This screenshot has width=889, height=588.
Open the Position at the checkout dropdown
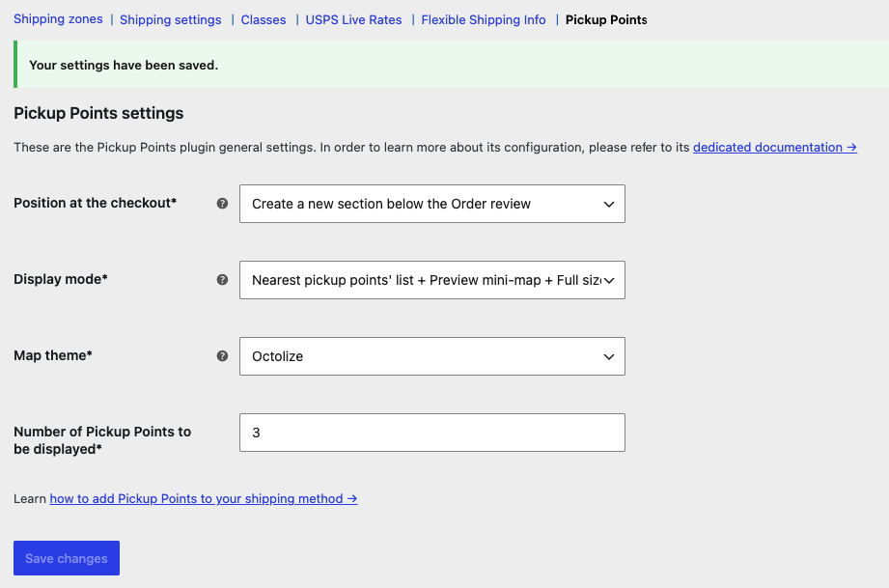[x=432, y=204]
